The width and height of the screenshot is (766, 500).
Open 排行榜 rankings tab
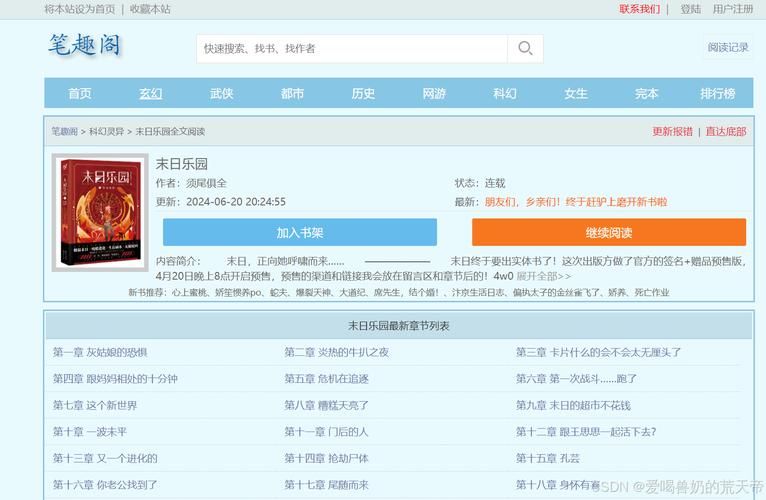pos(717,93)
